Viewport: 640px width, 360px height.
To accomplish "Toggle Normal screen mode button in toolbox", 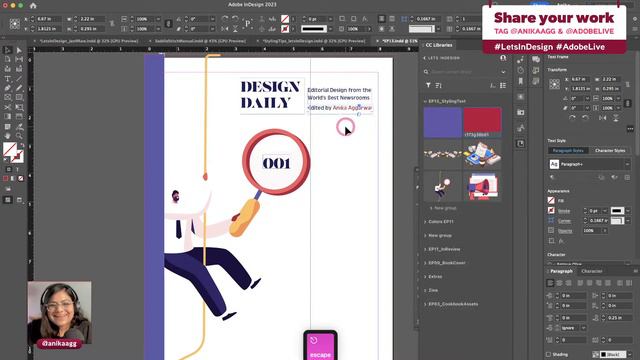I will pyautogui.click(x=8, y=200).
